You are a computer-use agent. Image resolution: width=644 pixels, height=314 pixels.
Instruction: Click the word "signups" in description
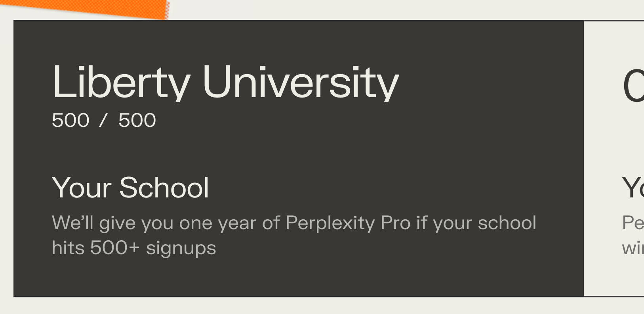(181, 249)
